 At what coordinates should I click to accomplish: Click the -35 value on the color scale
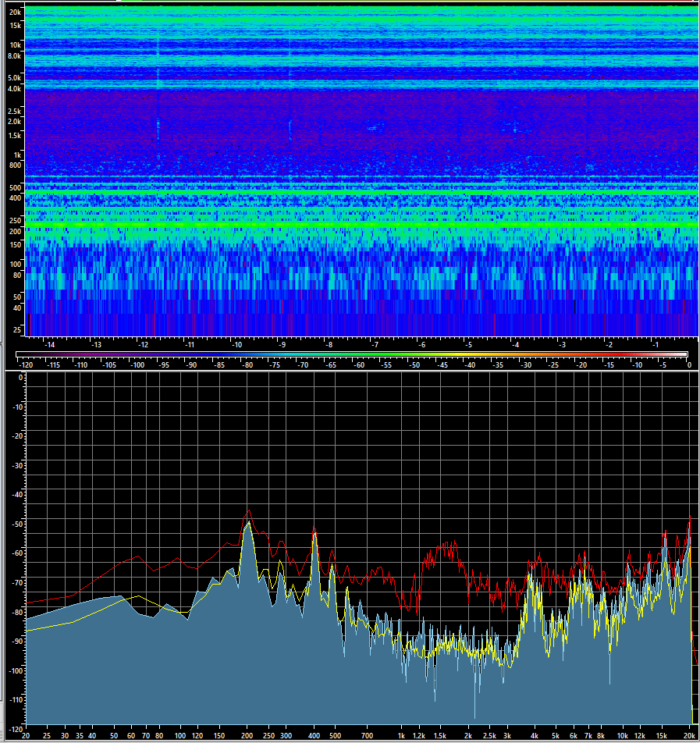tap(498, 365)
